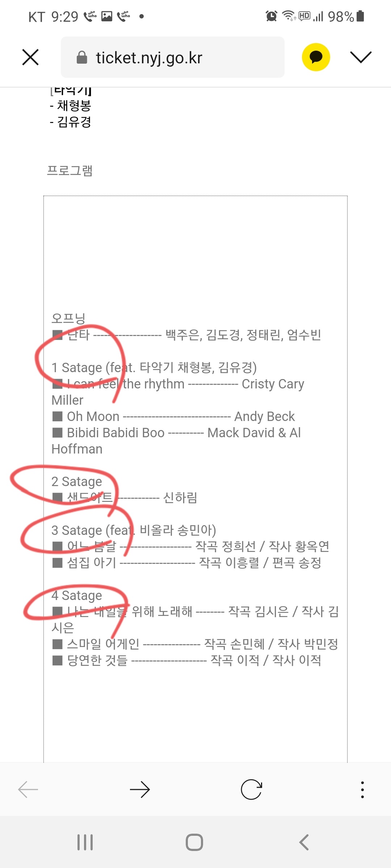Close the in-app browser with X

click(x=30, y=57)
